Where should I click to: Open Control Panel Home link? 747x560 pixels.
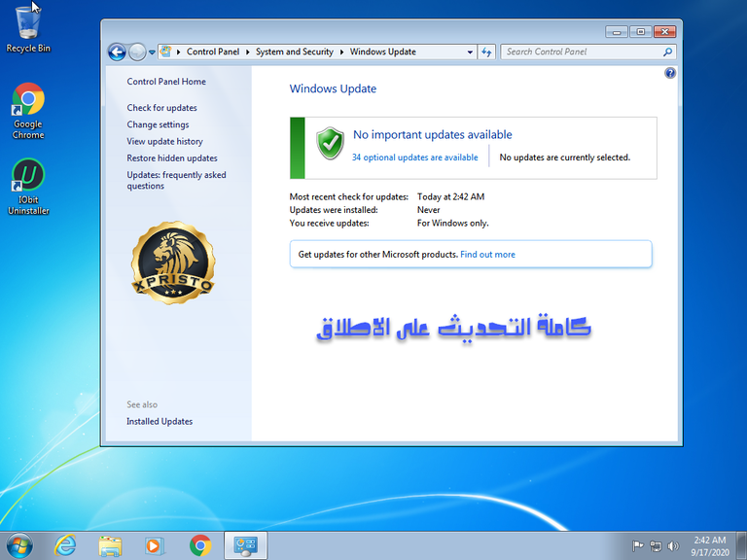coord(166,82)
